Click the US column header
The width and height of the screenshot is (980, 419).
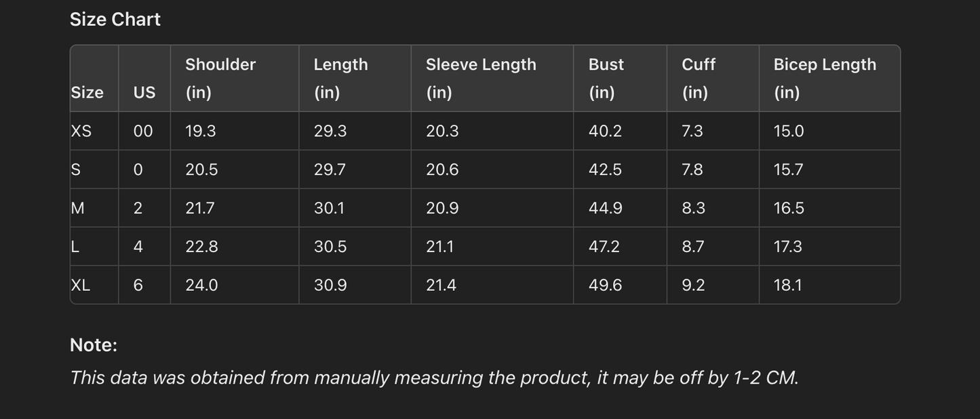(144, 92)
